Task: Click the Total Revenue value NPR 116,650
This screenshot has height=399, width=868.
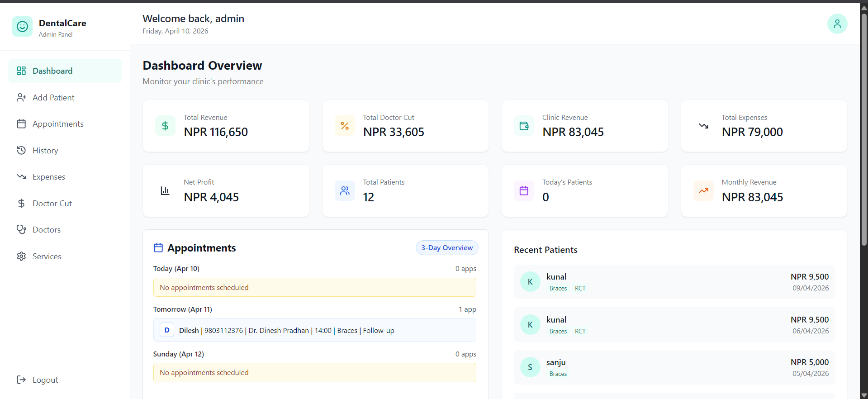Action: coord(216,132)
